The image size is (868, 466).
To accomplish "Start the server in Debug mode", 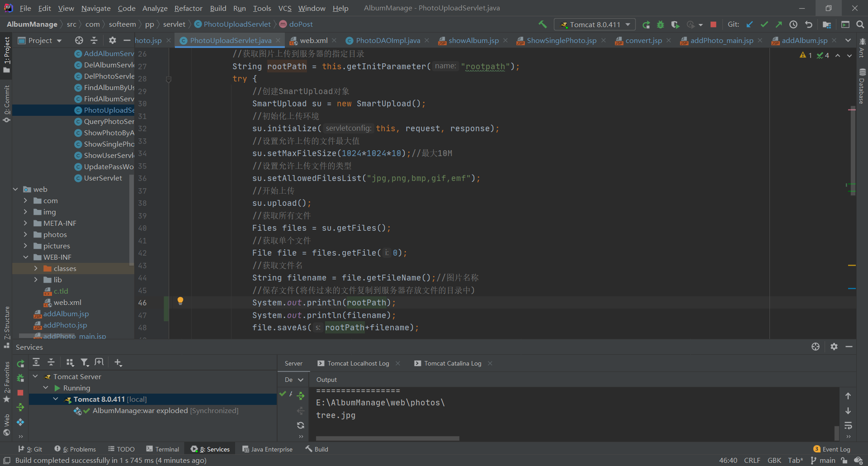I will (x=660, y=24).
